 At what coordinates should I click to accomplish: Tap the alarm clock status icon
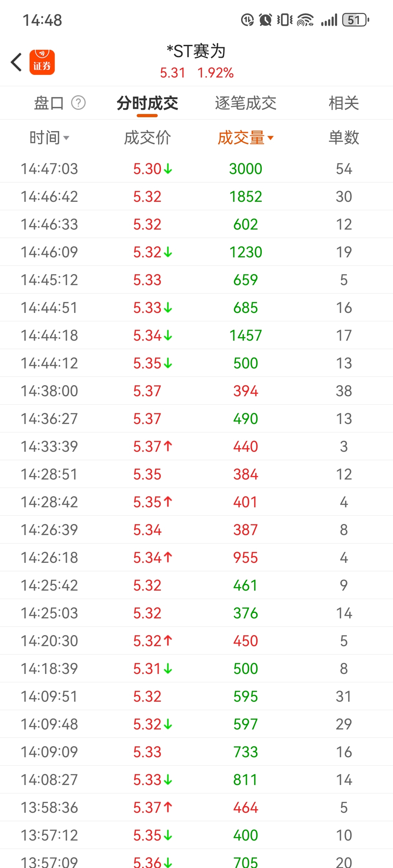[265, 20]
